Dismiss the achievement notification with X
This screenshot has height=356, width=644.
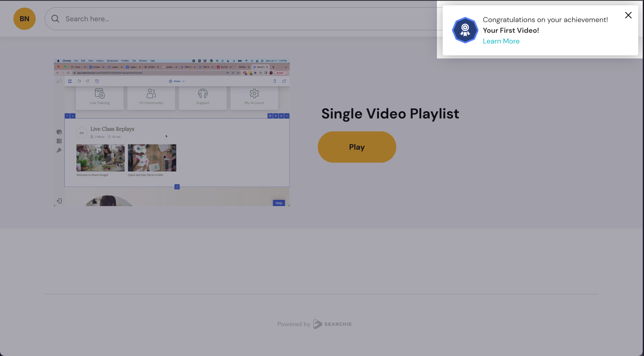click(x=628, y=15)
